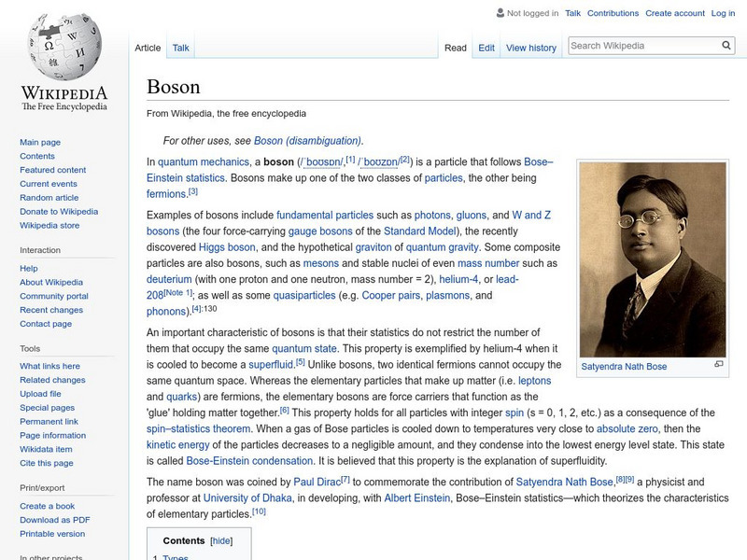Click the not logged in user icon
747x560 pixels.
(x=499, y=14)
